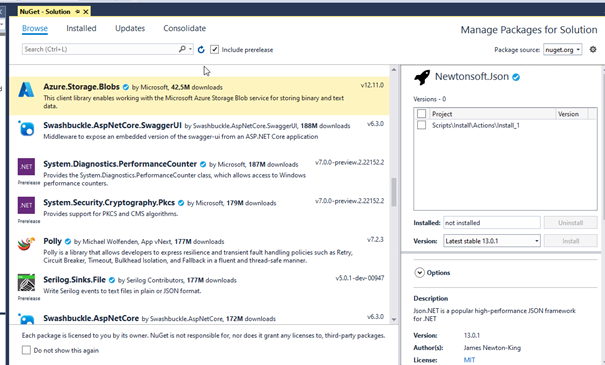
Task: Check the Scripts\Install\Actions\Install_1 project checkbox
Action: [x=421, y=125]
